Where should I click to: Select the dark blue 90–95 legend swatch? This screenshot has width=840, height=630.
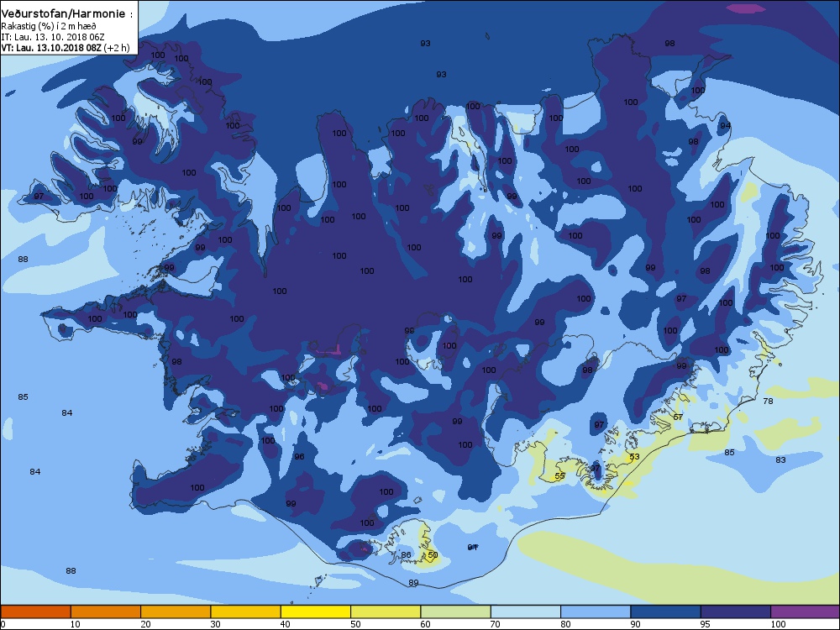(x=666, y=612)
